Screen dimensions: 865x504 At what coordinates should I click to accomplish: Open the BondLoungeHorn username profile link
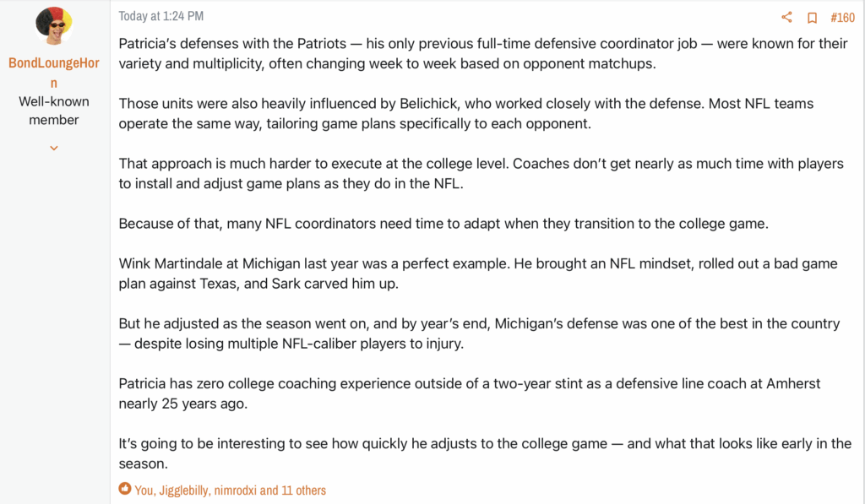click(x=53, y=73)
